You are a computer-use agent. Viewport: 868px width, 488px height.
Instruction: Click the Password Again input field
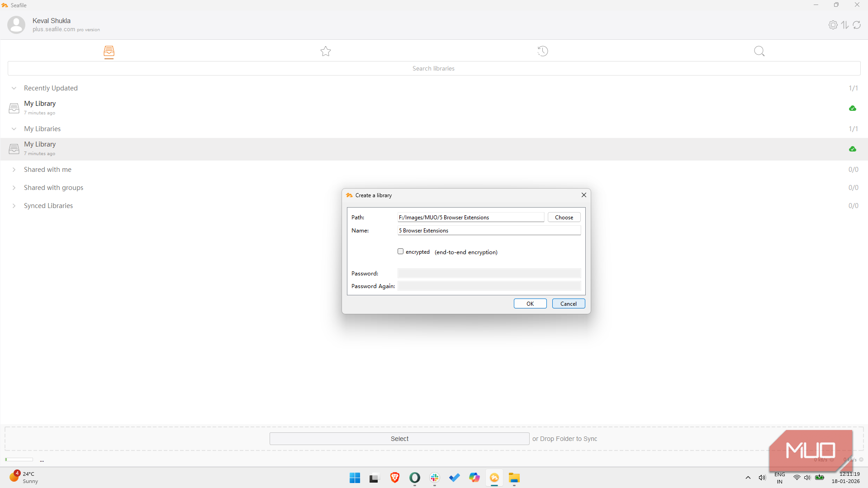tap(489, 286)
